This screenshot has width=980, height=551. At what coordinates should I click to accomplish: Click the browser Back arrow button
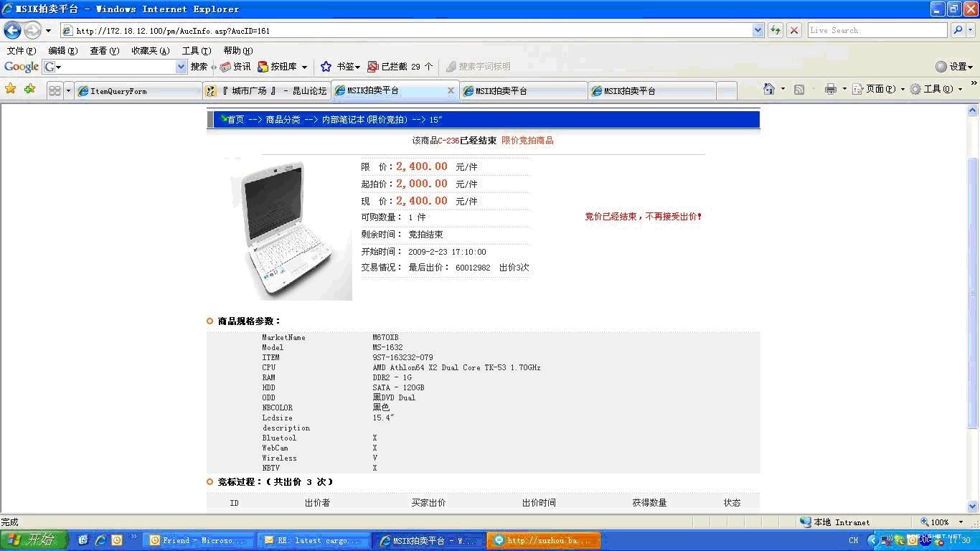pos(13,30)
